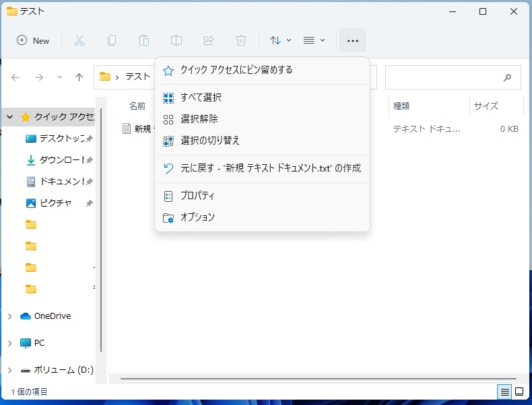Expand the OneDrive tree node
Image resolution: width=532 pixels, height=405 pixels.
(x=9, y=316)
